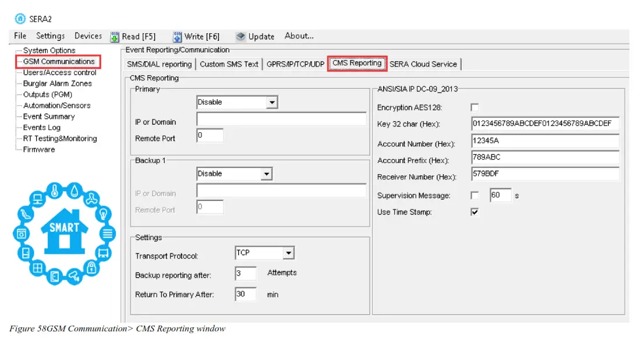Image resolution: width=644 pixels, height=339 pixels.
Task: Click the Read [F5] toolbar icon
Action: (115, 37)
